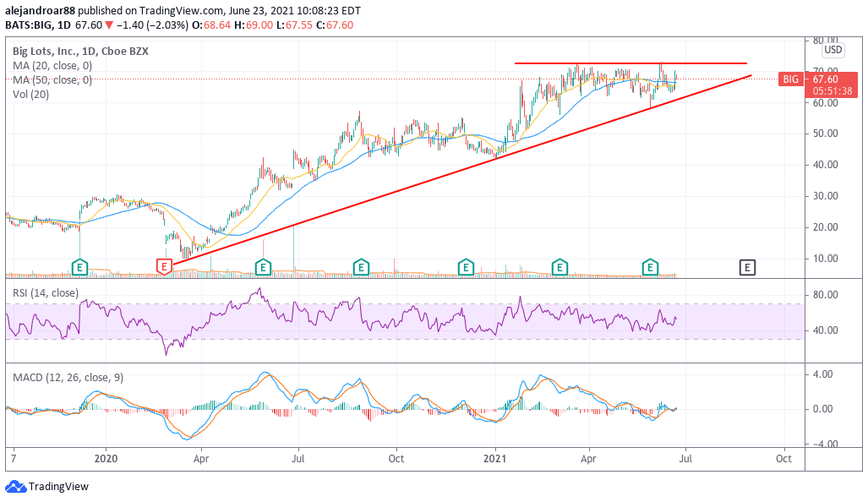Select green E marker between Jul and Oct 2020
This screenshot has width=868, height=502.
point(361,267)
